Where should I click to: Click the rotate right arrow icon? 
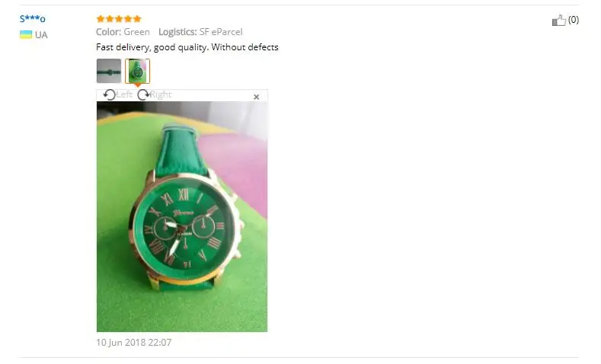point(143,94)
